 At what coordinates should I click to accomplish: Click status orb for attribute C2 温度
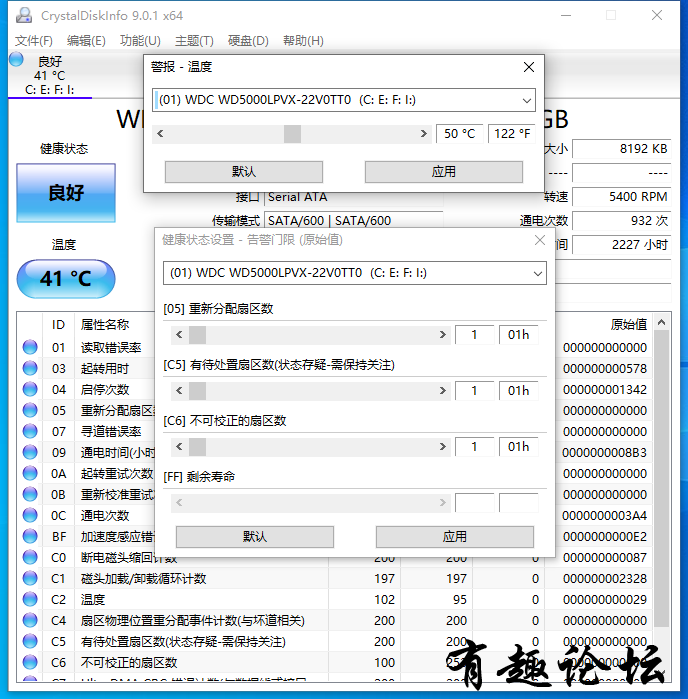[30, 599]
